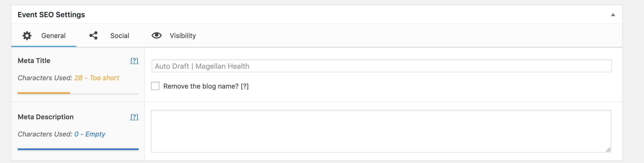Focus the Meta Title input field

pos(381,66)
